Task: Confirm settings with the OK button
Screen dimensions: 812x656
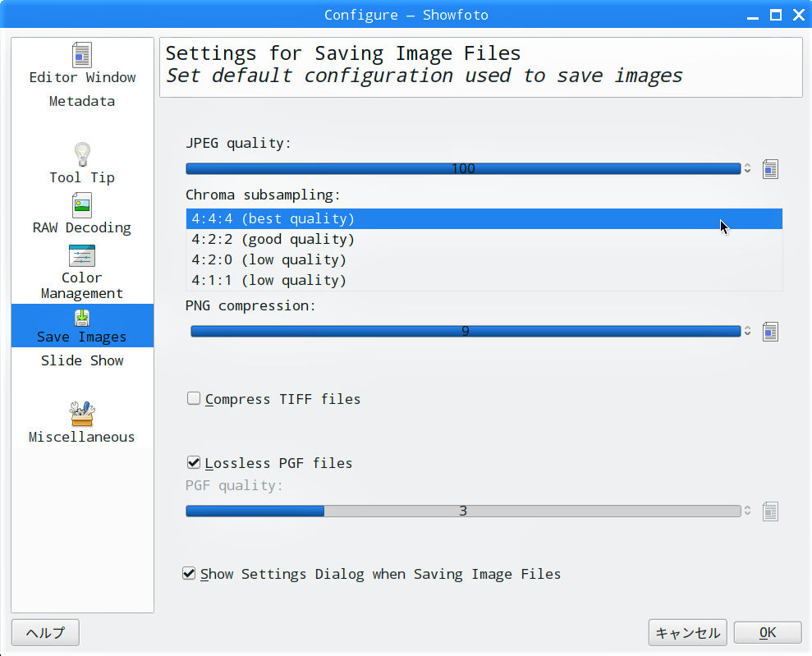Action: pos(768,632)
